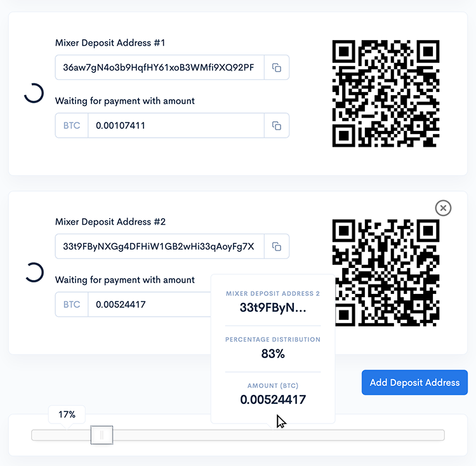Click the loading spinner for address #2
Viewport: 476px width, 466px height.
34,272
